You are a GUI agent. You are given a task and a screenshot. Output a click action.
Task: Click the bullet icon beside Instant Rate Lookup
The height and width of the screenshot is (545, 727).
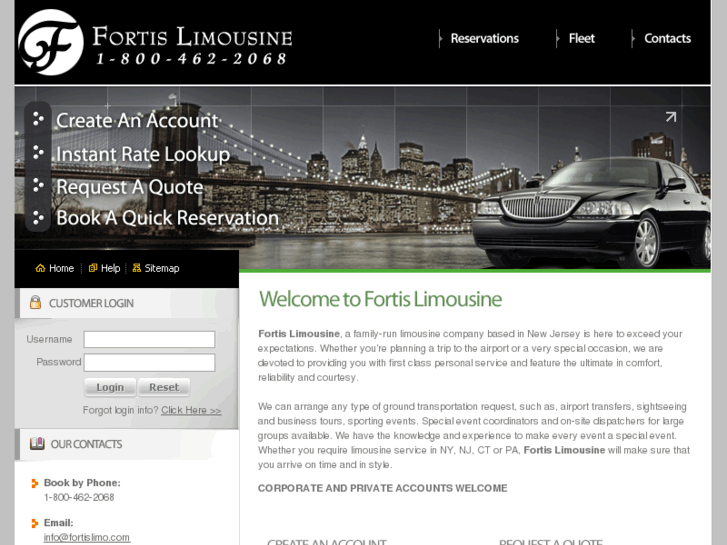click(38, 152)
